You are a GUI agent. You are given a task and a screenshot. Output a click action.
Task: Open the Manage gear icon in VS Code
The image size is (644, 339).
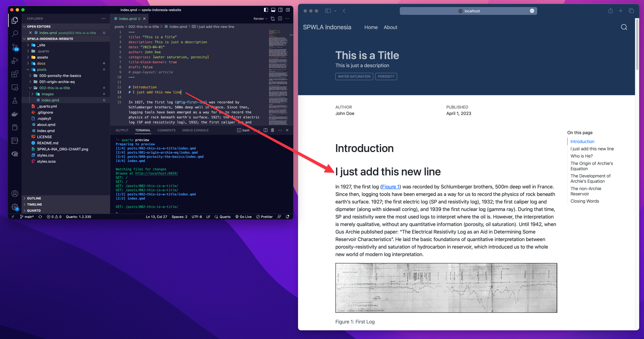tap(15, 207)
